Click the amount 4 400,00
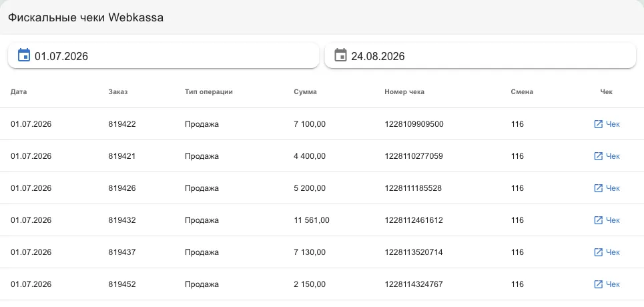This screenshot has height=307, width=644. tap(310, 156)
